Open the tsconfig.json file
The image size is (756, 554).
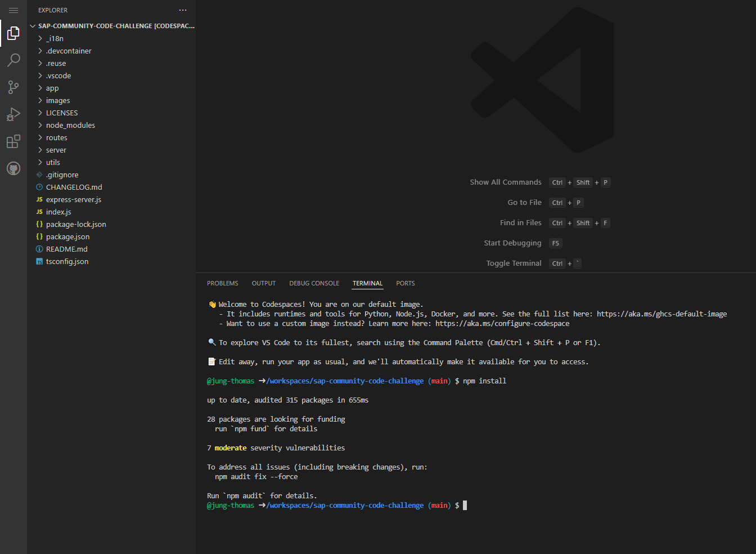point(67,261)
